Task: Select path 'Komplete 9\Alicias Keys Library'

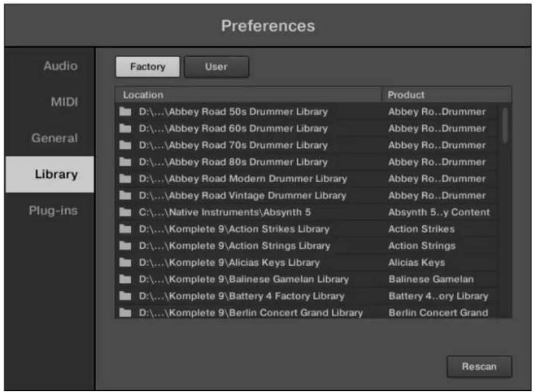Action: [229, 262]
